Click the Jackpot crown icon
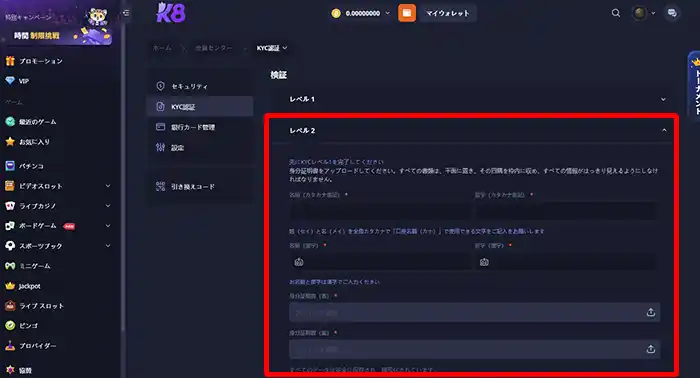The height and width of the screenshot is (378, 700). 10,286
